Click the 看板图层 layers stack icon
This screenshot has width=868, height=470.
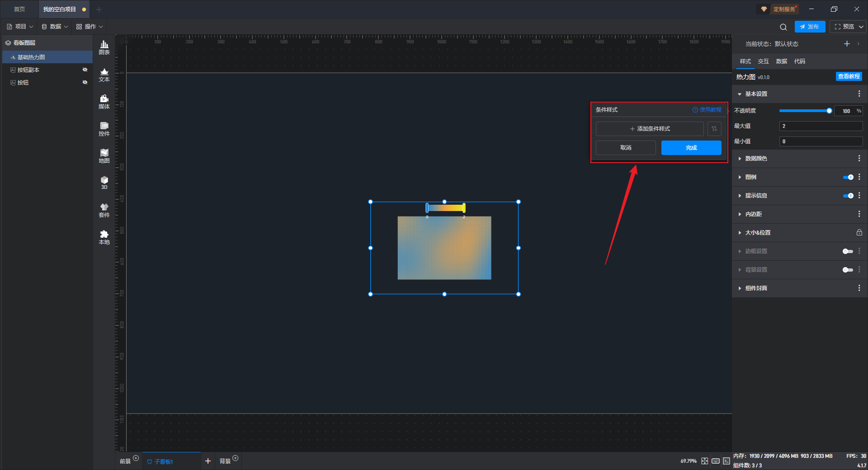click(x=8, y=43)
